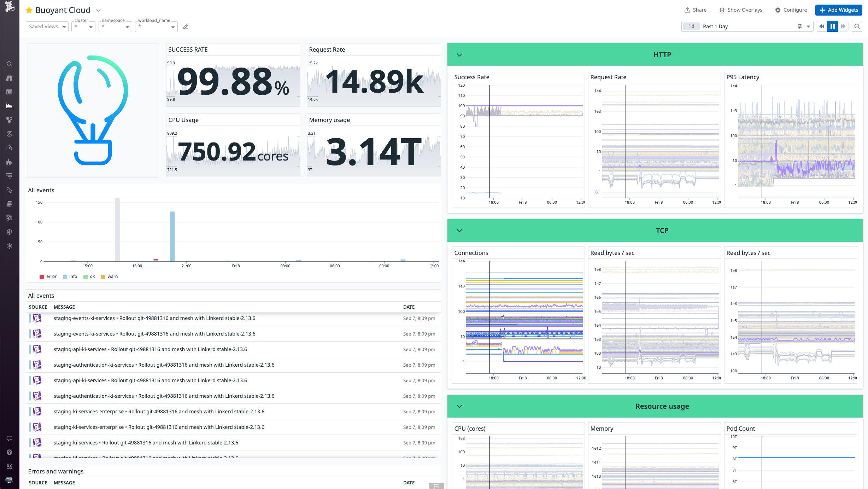868x489 pixels.
Task: Click the Share button
Action: (x=695, y=10)
